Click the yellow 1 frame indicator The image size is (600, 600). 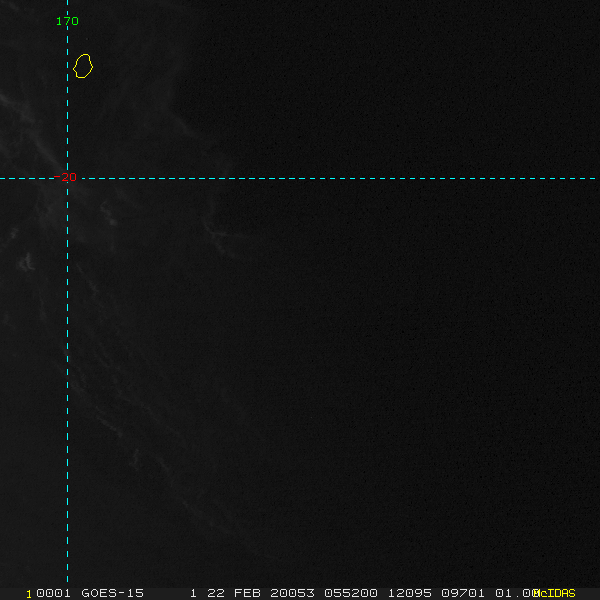[x=29, y=594]
